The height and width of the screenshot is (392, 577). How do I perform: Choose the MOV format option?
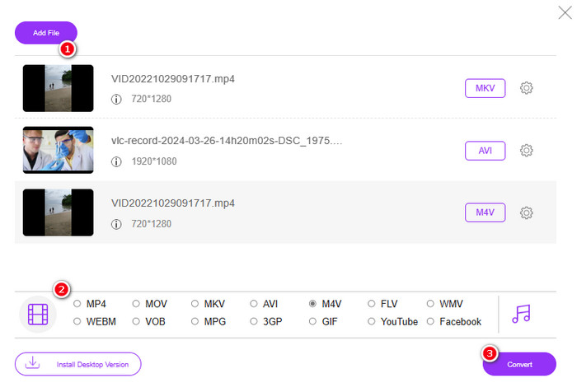pyautogui.click(x=136, y=303)
